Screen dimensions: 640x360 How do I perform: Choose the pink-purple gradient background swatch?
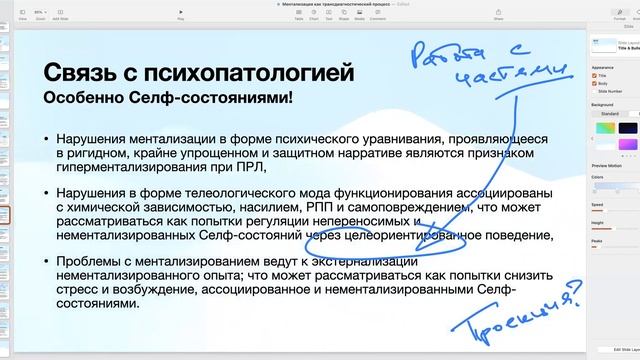pyautogui.click(x=628, y=144)
